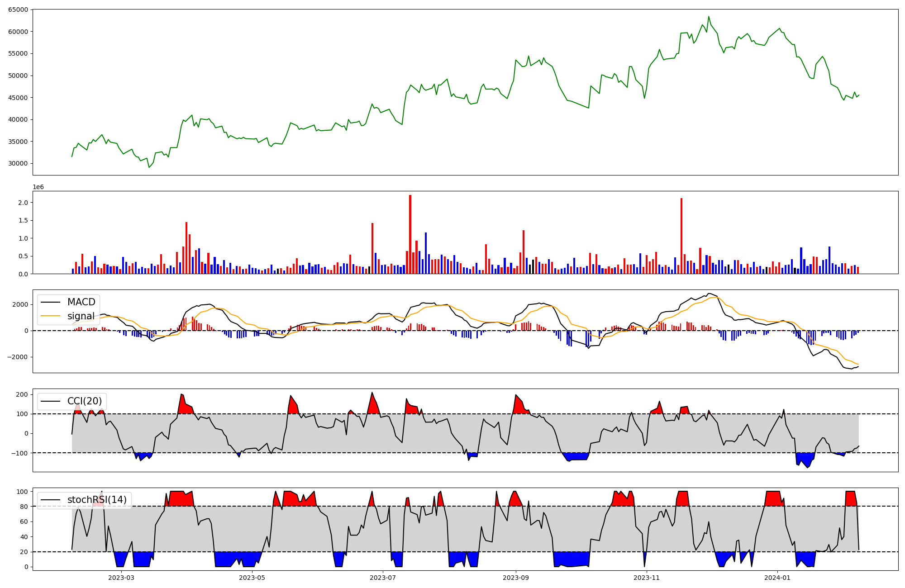The width and height of the screenshot is (905, 588).
Task: Click the 2023-09 date axis label
Action: pyautogui.click(x=516, y=578)
